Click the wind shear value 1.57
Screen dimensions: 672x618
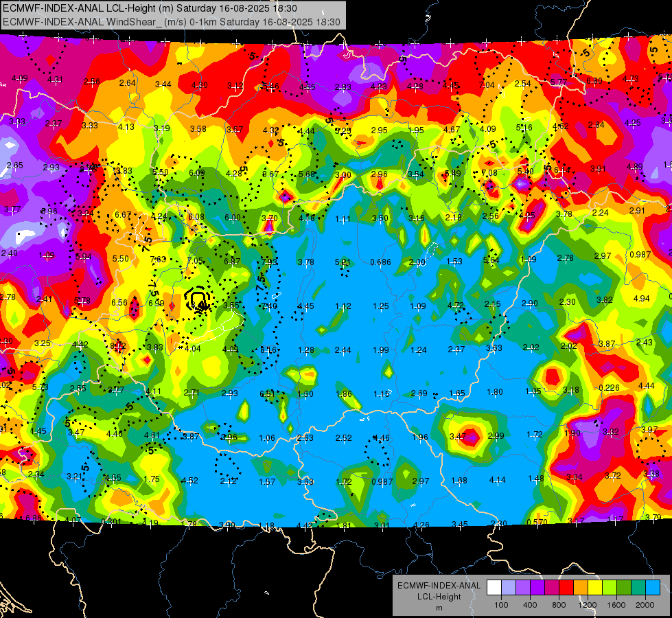[267, 482]
